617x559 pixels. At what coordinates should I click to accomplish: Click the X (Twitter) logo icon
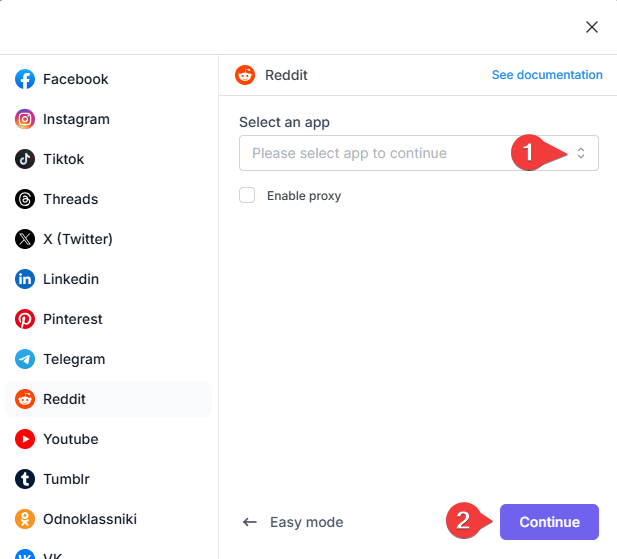click(25, 239)
